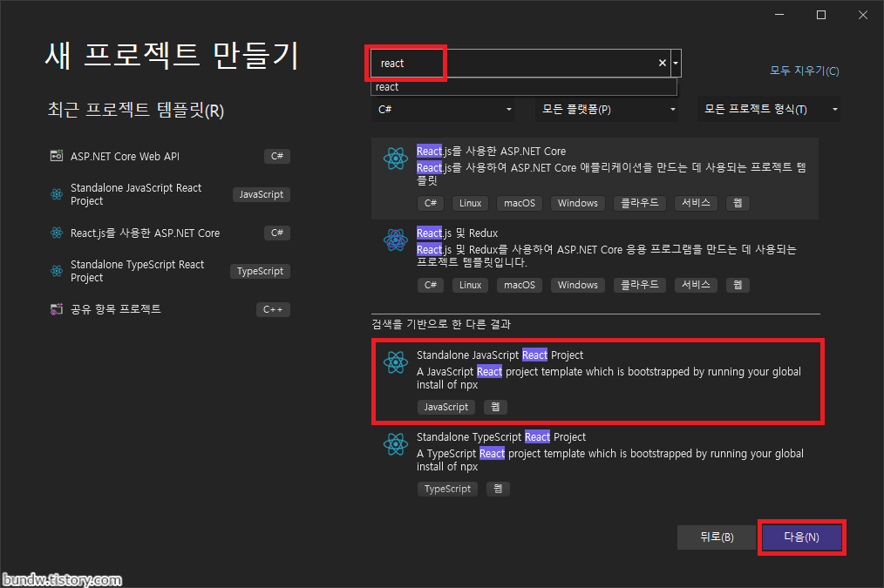Select React.js를 사용한 ASP.NET Core result title
The height and width of the screenshot is (588, 884).
pos(491,151)
